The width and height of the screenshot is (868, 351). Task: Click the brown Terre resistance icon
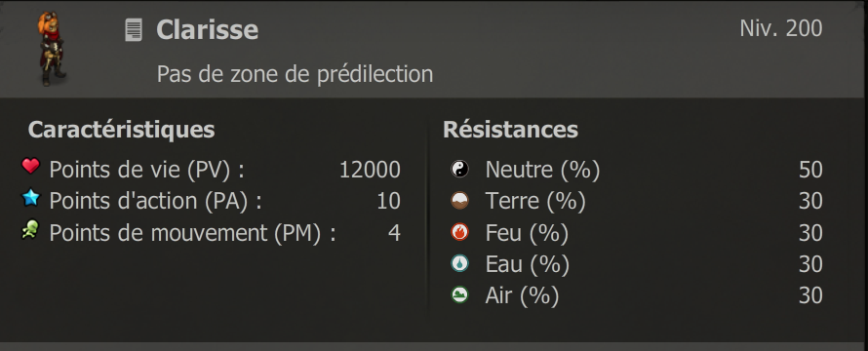pos(459,201)
